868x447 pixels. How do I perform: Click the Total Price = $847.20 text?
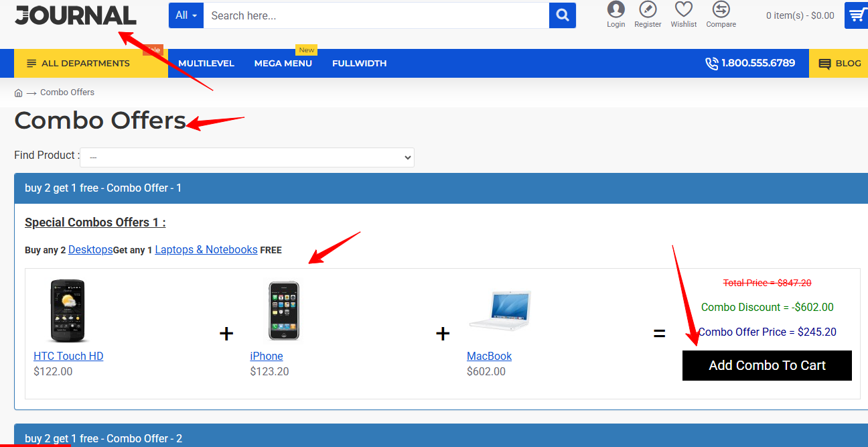pos(768,283)
